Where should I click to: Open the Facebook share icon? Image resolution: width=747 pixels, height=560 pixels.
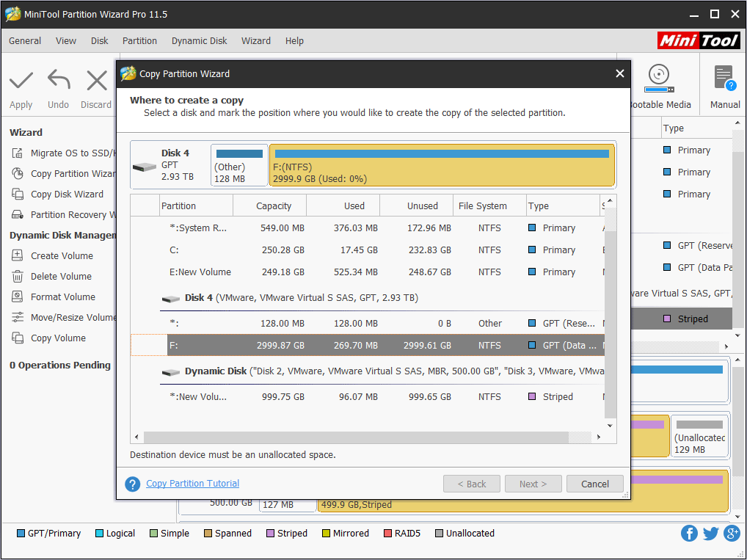689,533
